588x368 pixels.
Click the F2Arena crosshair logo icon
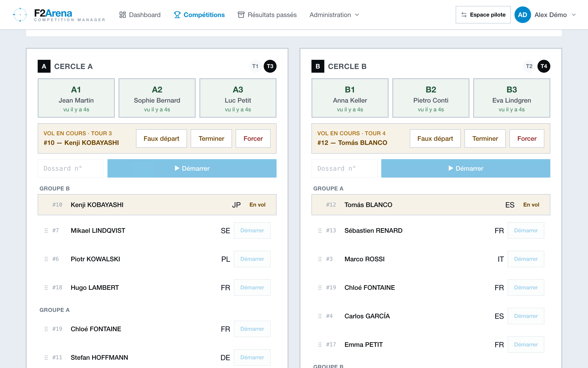pos(20,14)
